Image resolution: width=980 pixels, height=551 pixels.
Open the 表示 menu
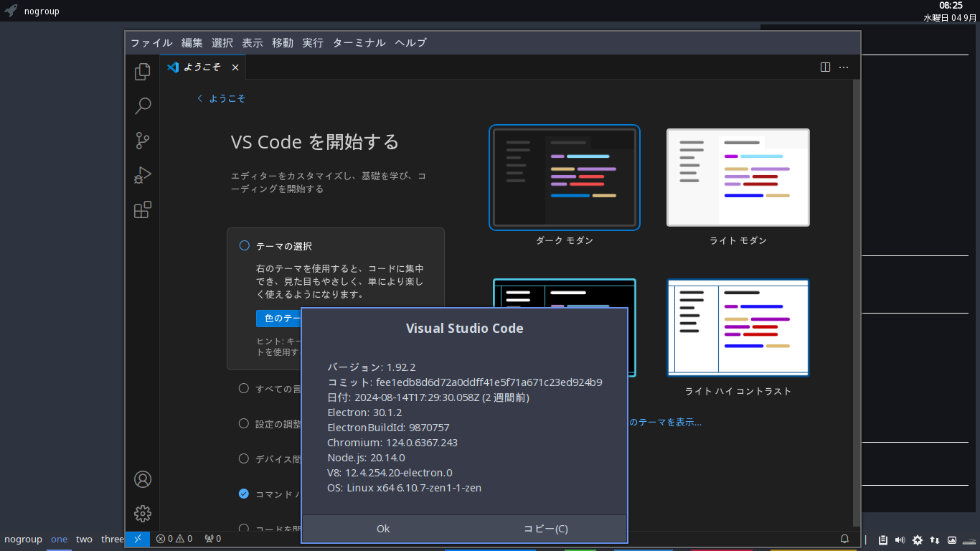(253, 42)
